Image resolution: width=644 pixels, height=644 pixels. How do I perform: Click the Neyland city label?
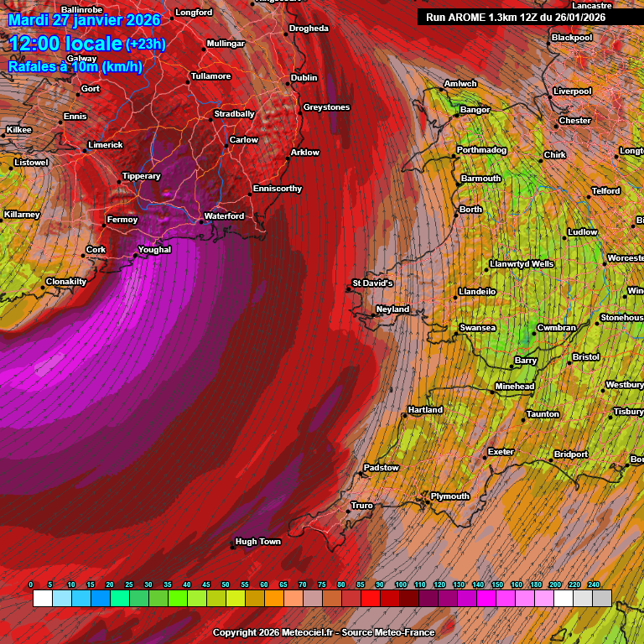[x=392, y=309]
